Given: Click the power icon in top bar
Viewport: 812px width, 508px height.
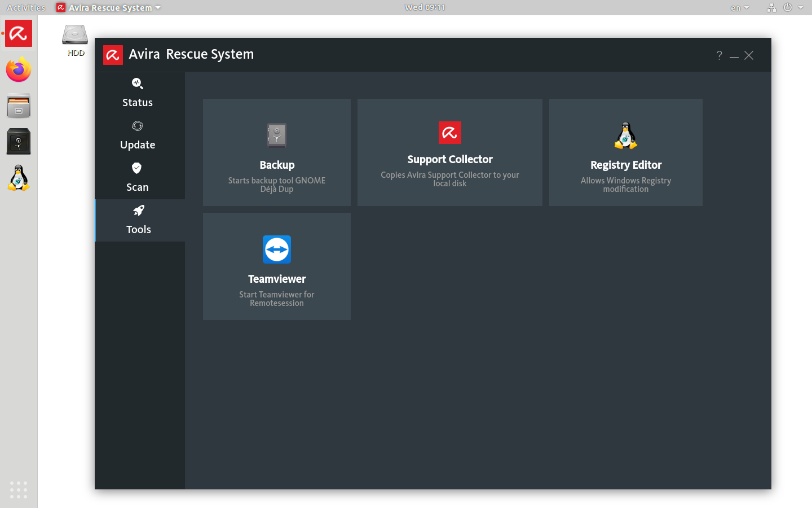Looking at the screenshot, I should coord(788,7).
